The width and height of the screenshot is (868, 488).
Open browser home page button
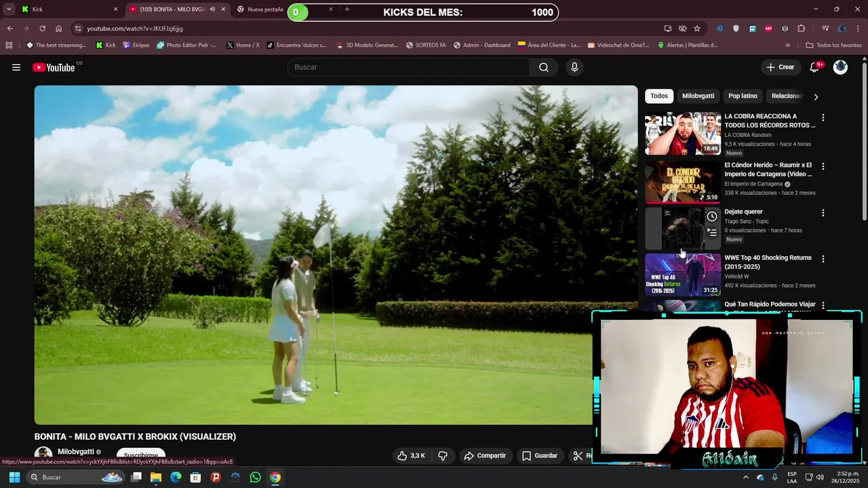[x=58, y=28]
